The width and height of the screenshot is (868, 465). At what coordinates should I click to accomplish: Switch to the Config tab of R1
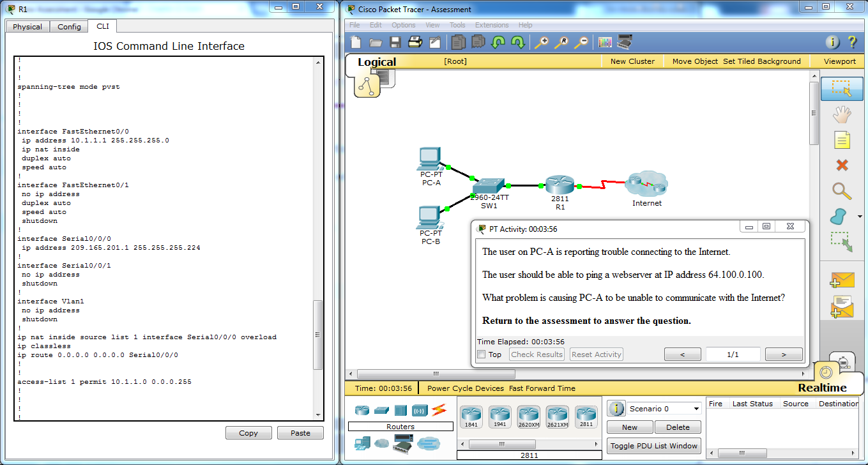68,26
